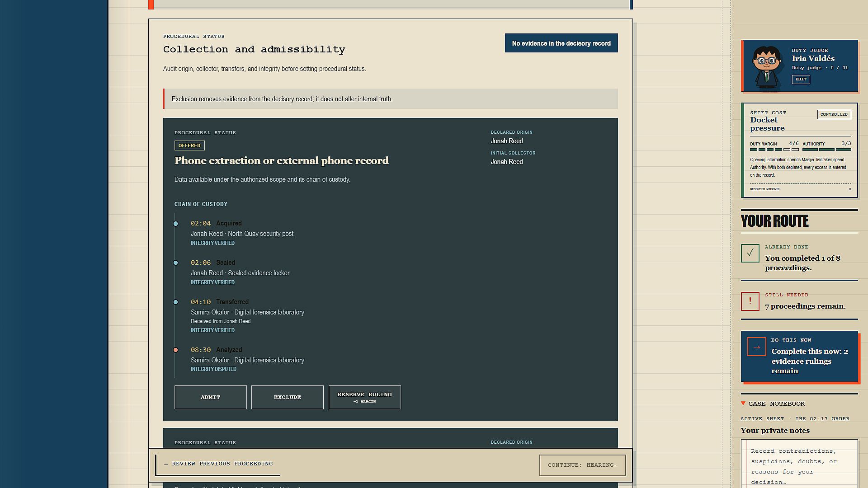Click 'You completed 1 of 8 proceedings.'
868x488 pixels.
[802, 263]
